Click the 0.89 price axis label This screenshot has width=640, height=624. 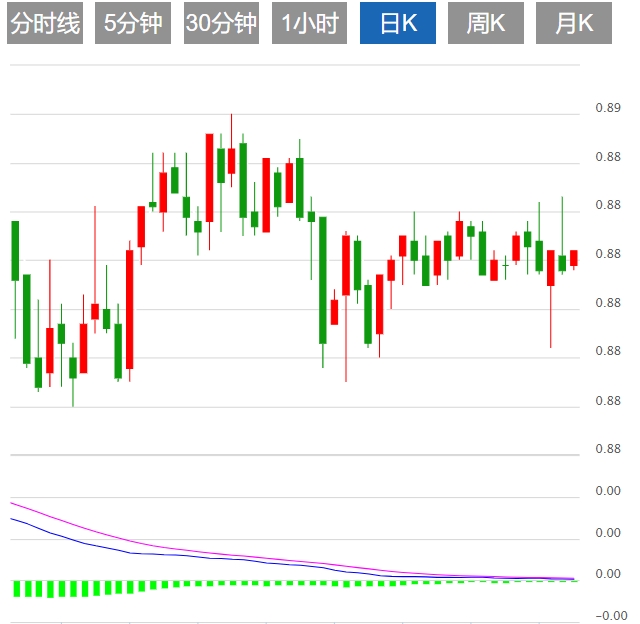click(x=608, y=108)
